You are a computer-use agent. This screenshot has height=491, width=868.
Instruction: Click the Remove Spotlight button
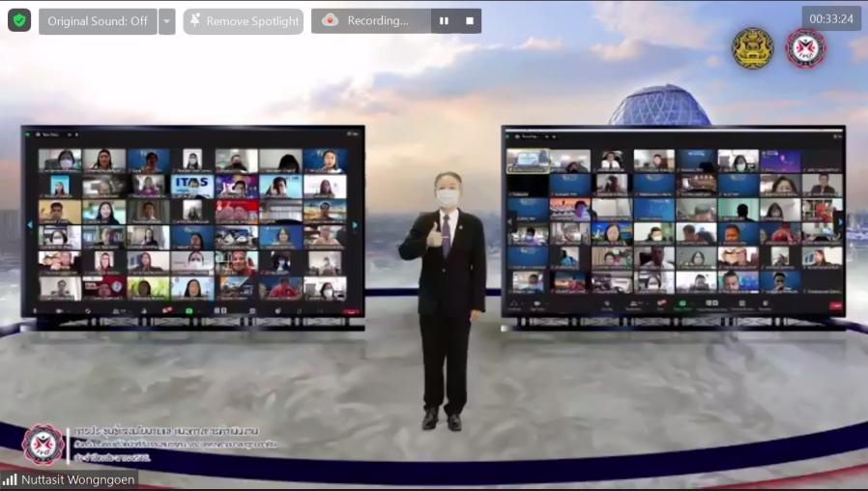click(x=243, y=21)
